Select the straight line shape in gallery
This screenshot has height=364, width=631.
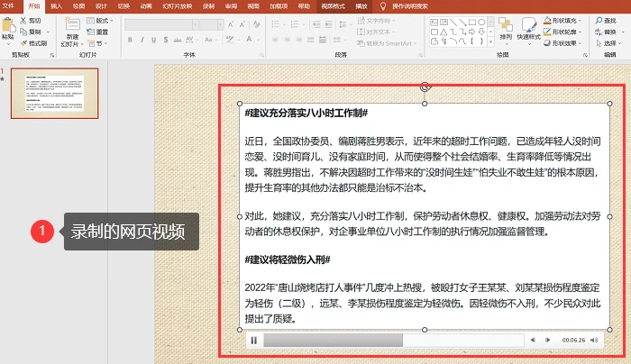click(x=453, y=23)
